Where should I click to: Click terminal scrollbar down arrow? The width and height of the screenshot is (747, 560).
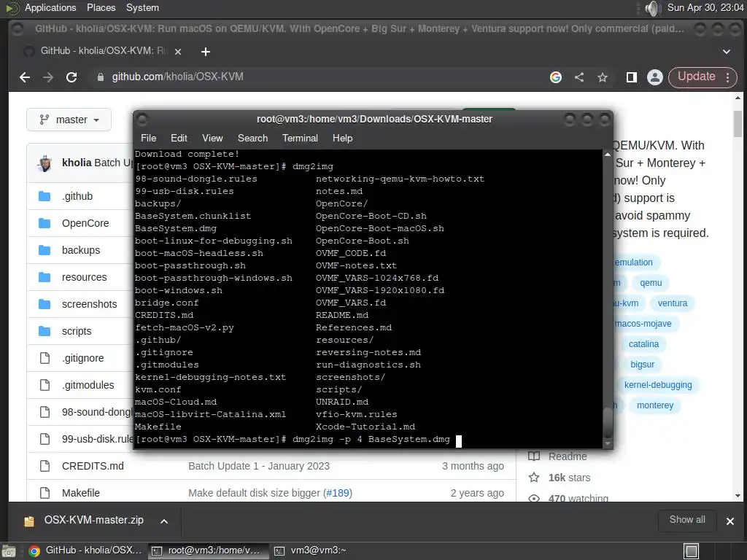pos(608,444)
